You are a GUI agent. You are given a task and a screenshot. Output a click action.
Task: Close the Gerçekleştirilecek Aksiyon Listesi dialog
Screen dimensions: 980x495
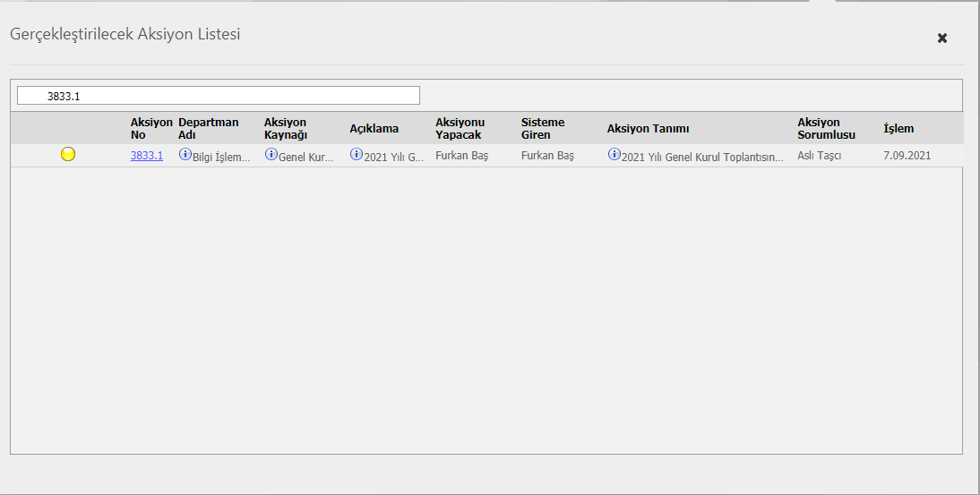(x=941, y=38)
